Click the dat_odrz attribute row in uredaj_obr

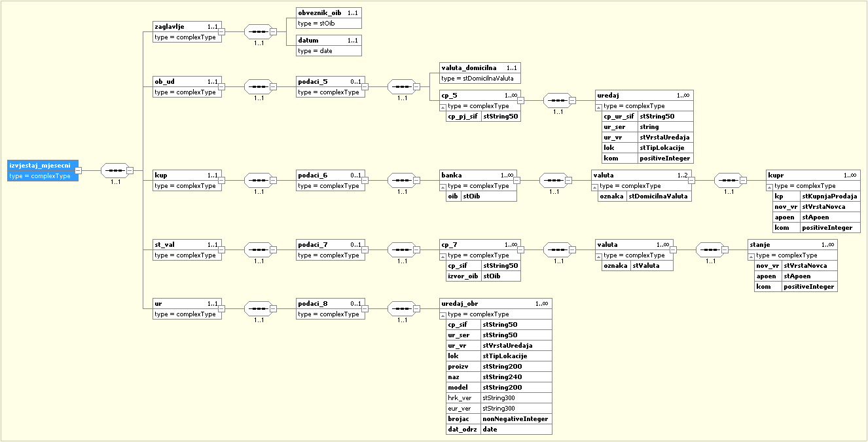point(498,430)
